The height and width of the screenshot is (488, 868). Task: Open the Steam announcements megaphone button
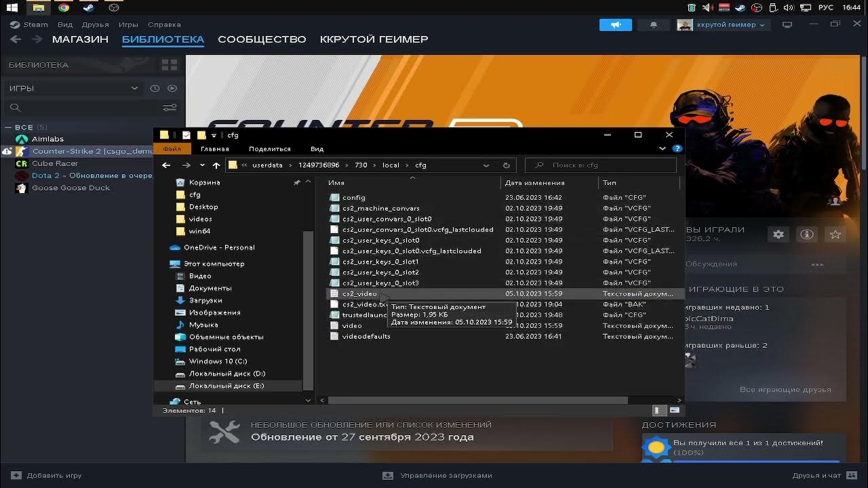tap(616, 24)
